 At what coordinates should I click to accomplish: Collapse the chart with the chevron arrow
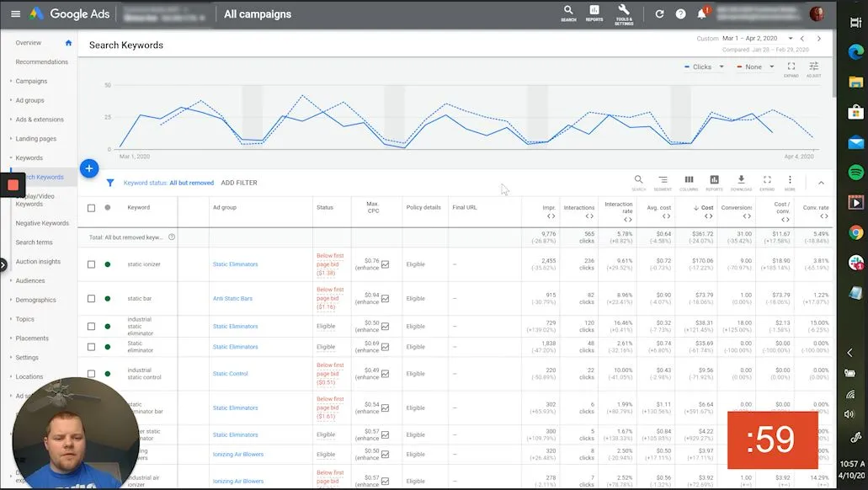[x=821, y=183]
